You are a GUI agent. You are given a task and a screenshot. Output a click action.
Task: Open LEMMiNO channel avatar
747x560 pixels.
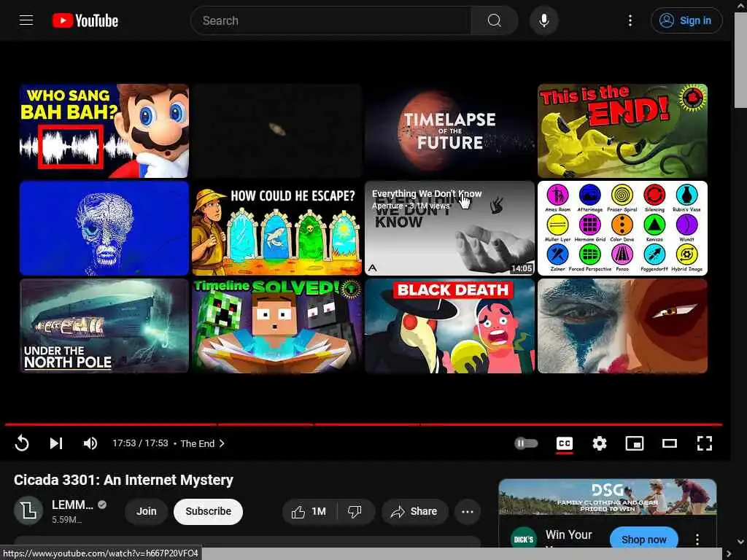pos(28,511)
